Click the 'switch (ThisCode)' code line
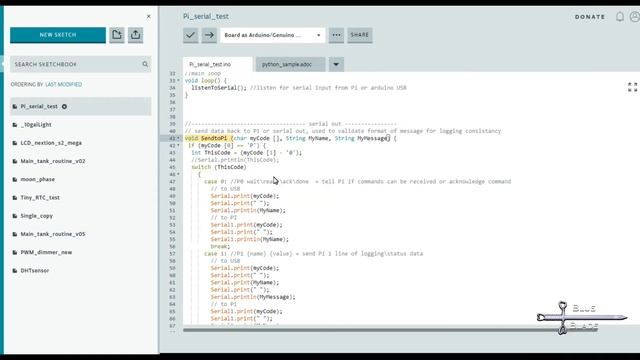This screenshot has height=360, width=640. 219,167
